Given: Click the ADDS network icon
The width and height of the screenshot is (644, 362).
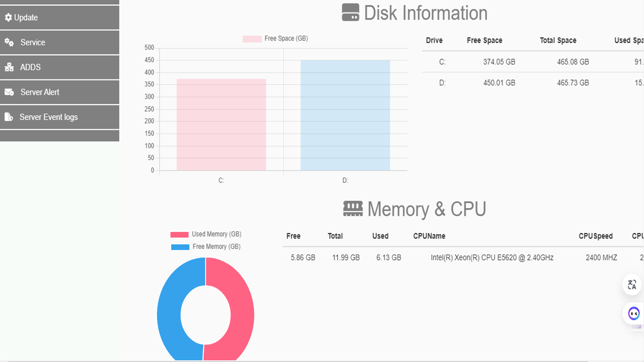Looking at the screenshot, I should click(9, 67).
